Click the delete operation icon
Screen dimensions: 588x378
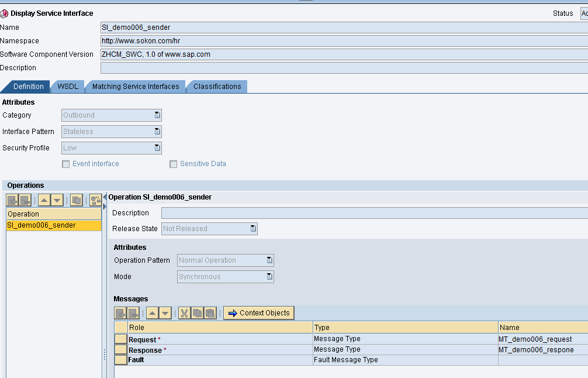[25, 200]
